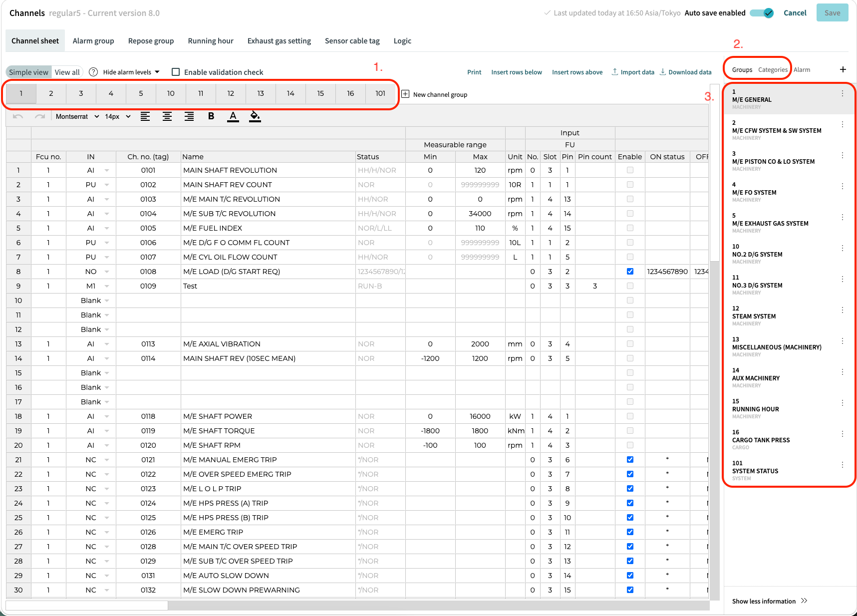Open the options menu for AUX MACHINERY

[x=843, y=372]
